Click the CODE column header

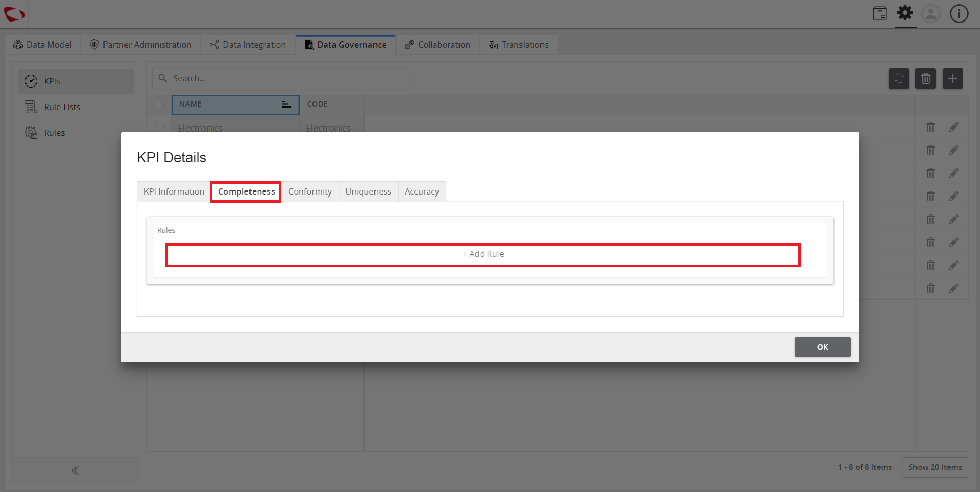pyautogui.click(x=331, y=104)
